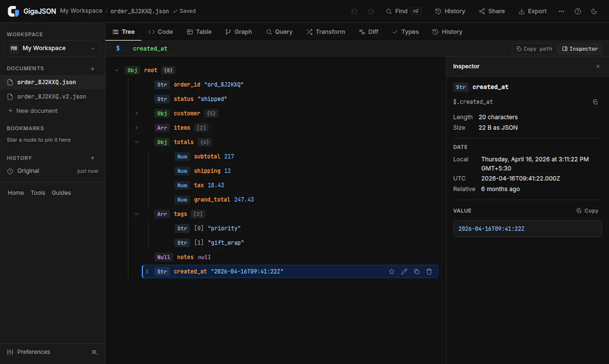
Task: Click New document link
Action: tap(33, 111)
